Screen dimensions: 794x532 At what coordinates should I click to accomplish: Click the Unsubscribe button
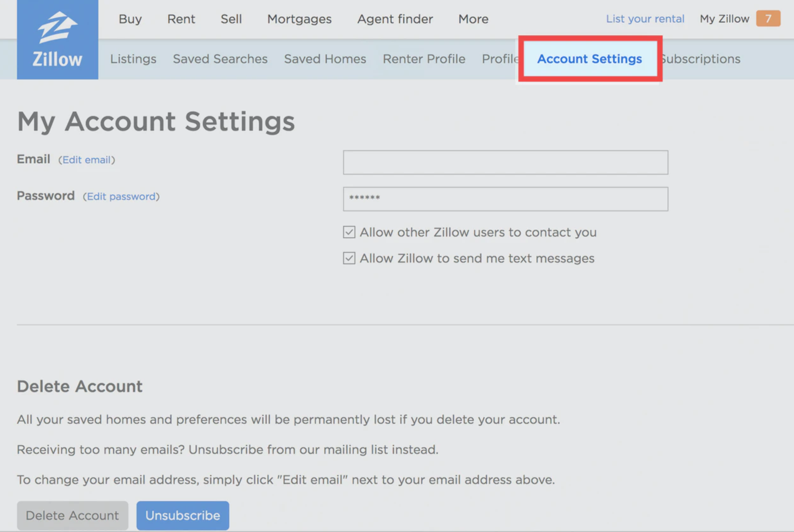click(183, 515)
